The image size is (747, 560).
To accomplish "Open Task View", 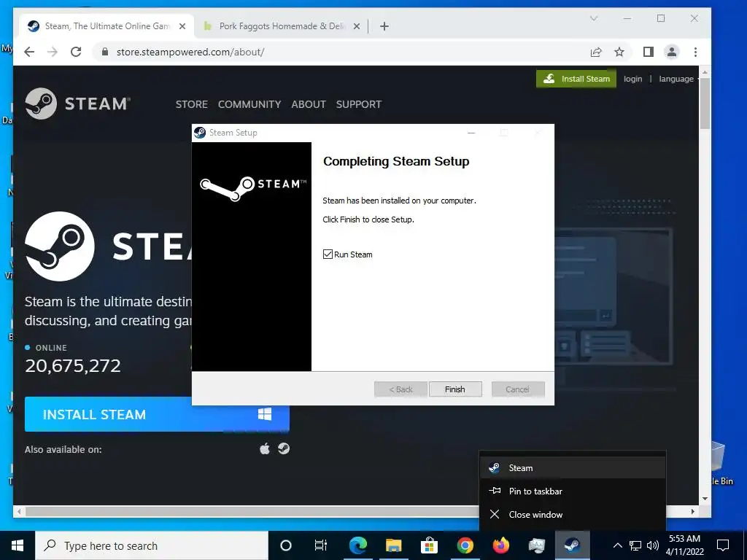I will click(x=321, y=545).
